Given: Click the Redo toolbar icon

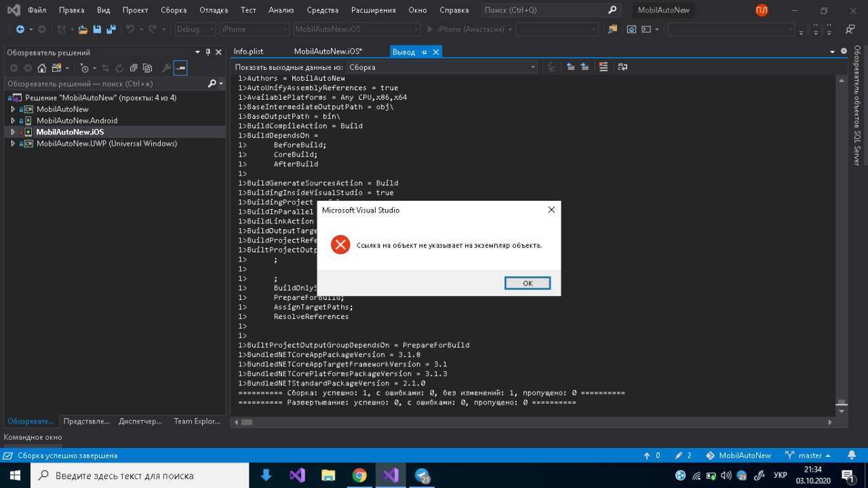Looking at the screenshot, I should pyautogui.click(x=153, y=29).
